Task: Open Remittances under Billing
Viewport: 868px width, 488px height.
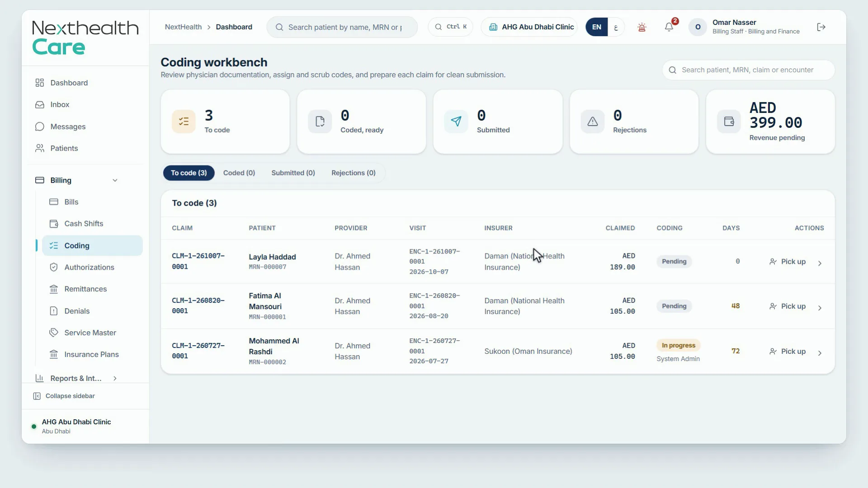Action: (x=92, y=289)
